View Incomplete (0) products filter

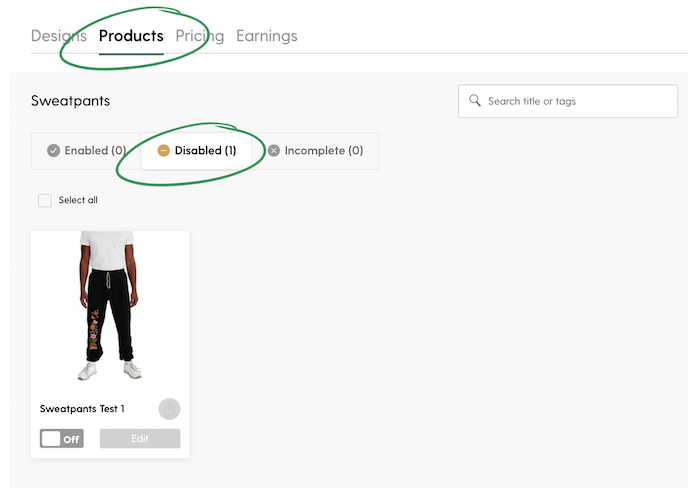[316, 151]
